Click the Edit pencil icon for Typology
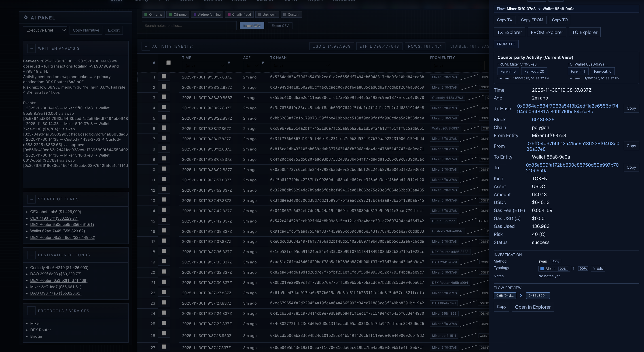The height and width of the screenshot is (352, 644). [597, 269]
